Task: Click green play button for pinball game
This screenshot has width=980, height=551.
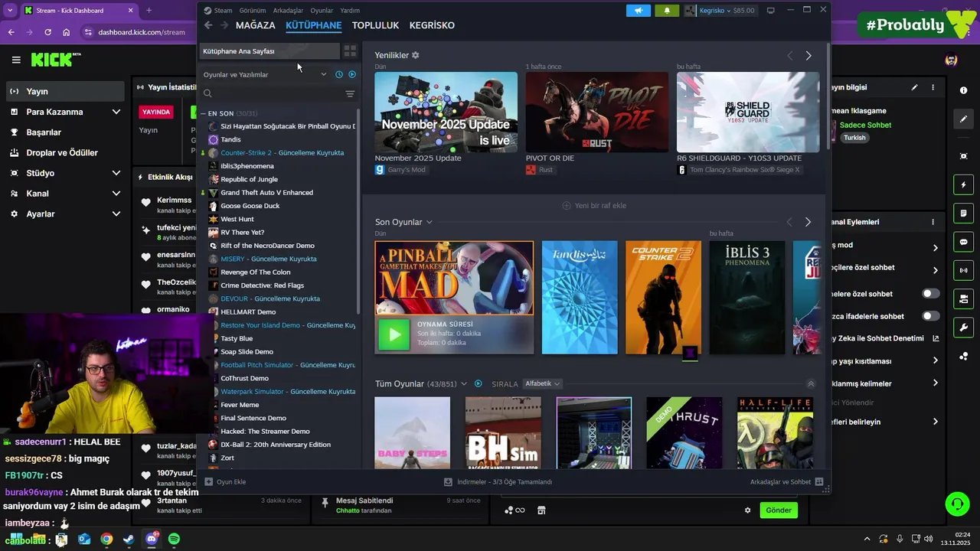Action: click(394, 334)
